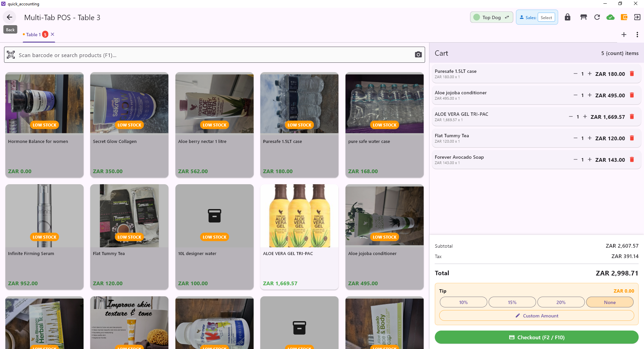Add 10L designer water product
The image size is (644, 349).
pos(214,237)
